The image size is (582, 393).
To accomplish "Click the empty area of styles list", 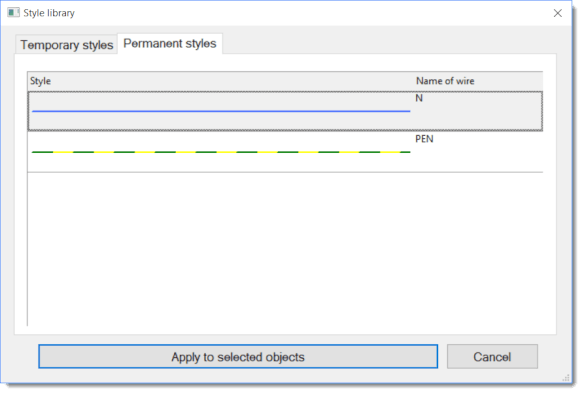I will pyautogui.click(x=285, y=249).
